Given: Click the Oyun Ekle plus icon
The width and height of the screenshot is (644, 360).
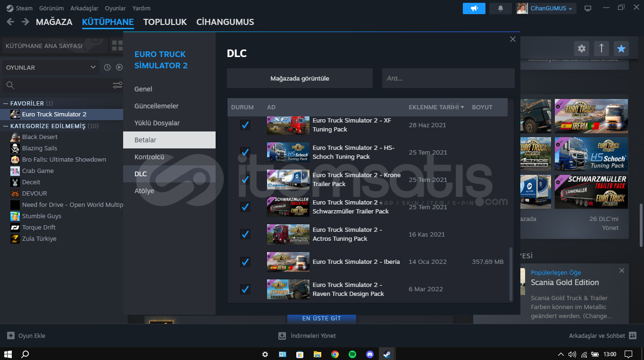Looking at the screenshot, I should point(11,335).
